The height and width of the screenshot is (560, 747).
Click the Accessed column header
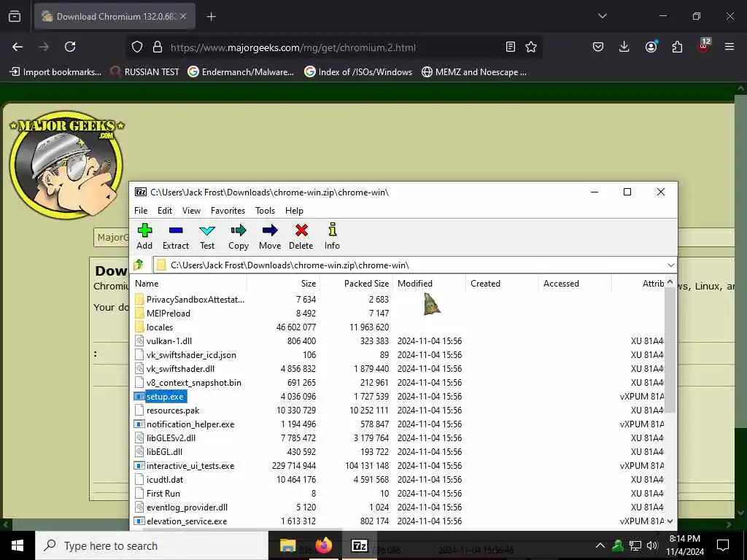[x=575, y=284]
